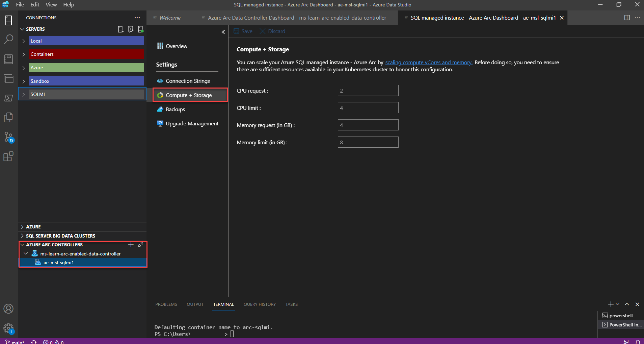Switch to the Welcome tab
The width and height of the screenshot is (644, 344).
[170, 18]
